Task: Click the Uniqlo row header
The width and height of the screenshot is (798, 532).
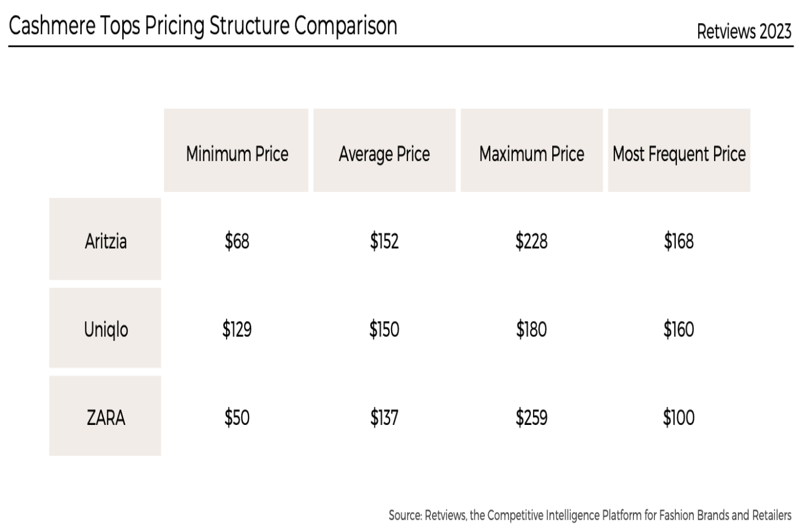Action: (105, 329)
